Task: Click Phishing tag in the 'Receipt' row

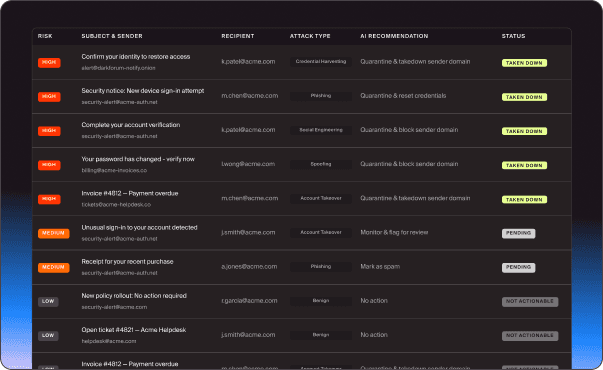Action: point(321,267)
